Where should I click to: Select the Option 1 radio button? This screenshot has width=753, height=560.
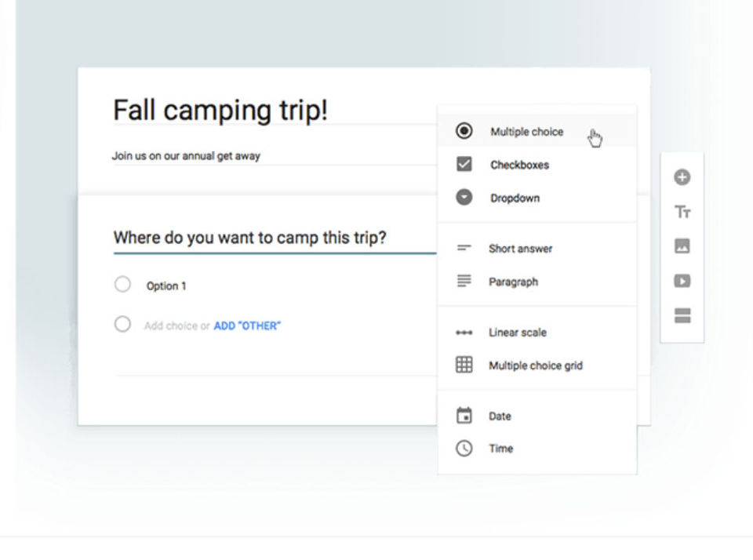122,285
